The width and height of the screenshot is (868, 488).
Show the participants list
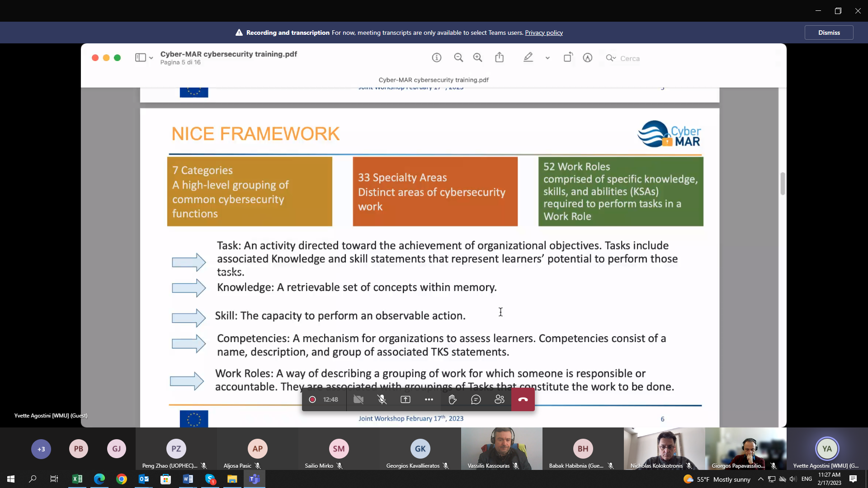[499, 399]
